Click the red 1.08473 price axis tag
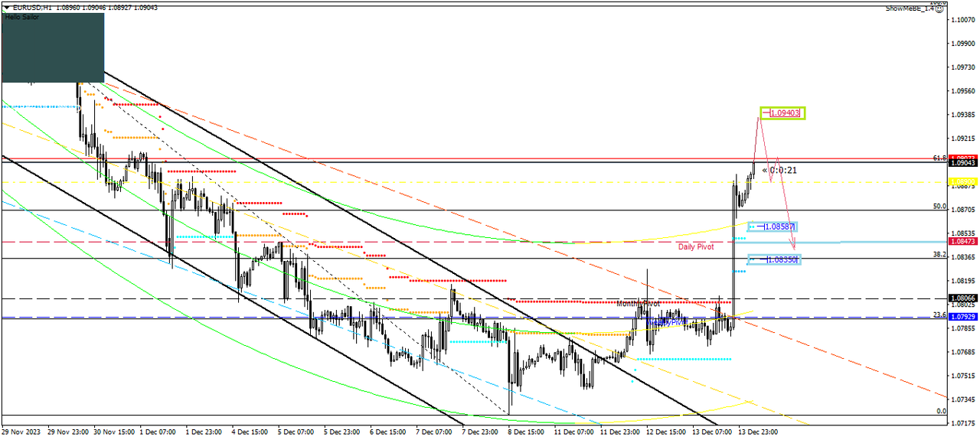 tap(962, 241)
